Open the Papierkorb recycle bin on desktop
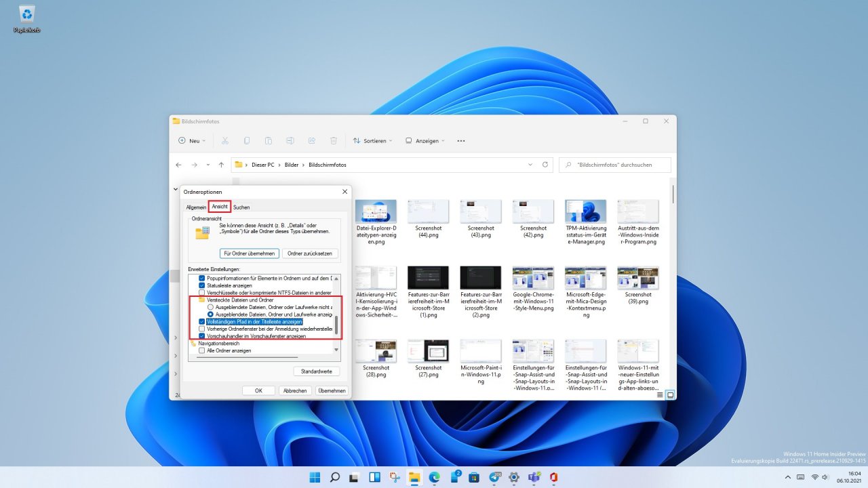The image size is (868, 488). tap(27, 19)
